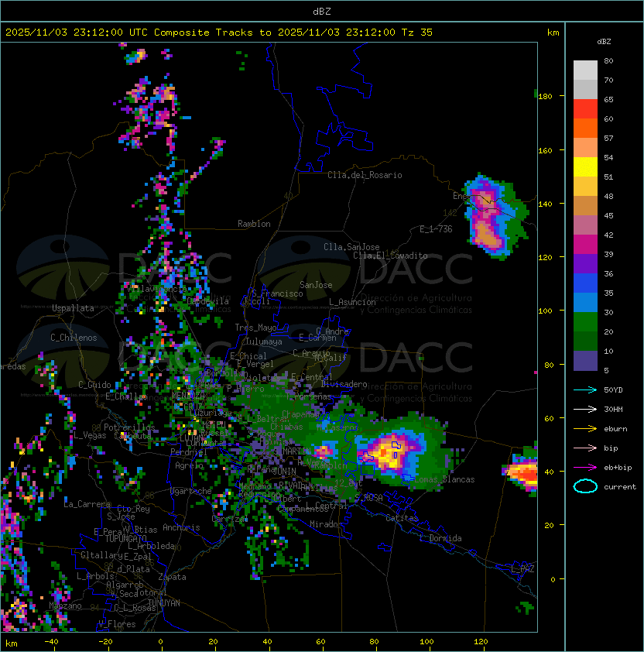Click the 'TUNUYAN' place label
Screen dimensions: 644x652
tap(164, 603)
